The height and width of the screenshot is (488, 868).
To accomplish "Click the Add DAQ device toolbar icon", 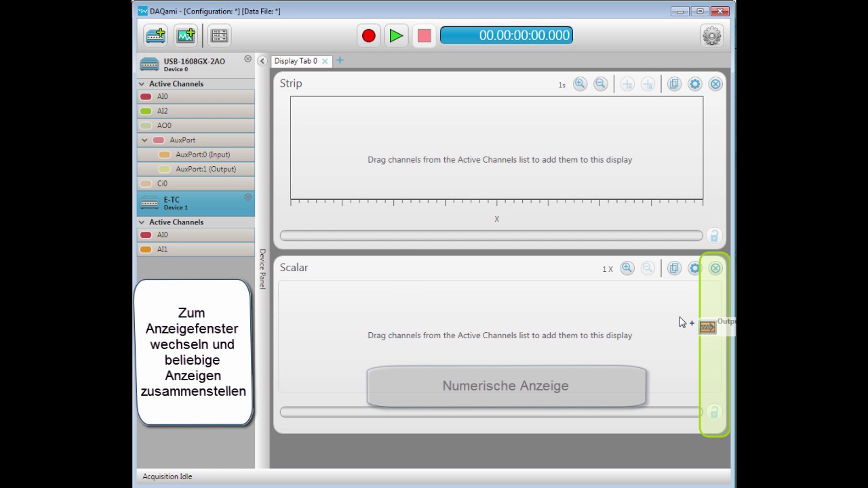I will [x=155, y=35].
